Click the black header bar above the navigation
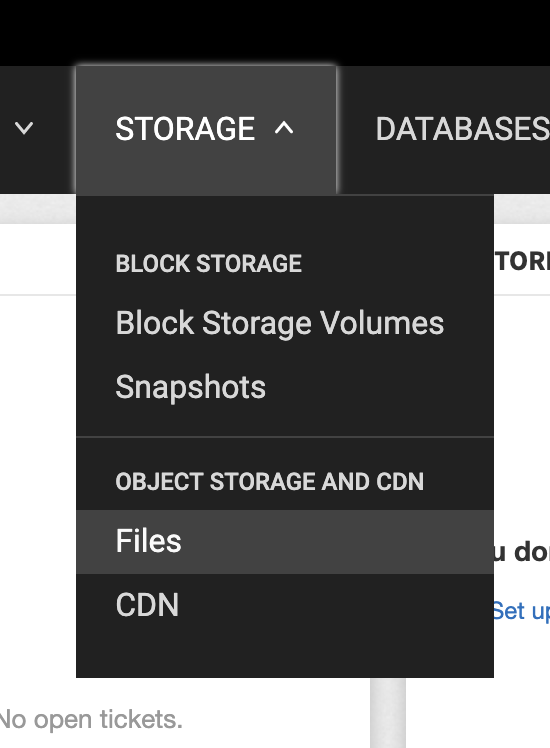 click(275, 32)
